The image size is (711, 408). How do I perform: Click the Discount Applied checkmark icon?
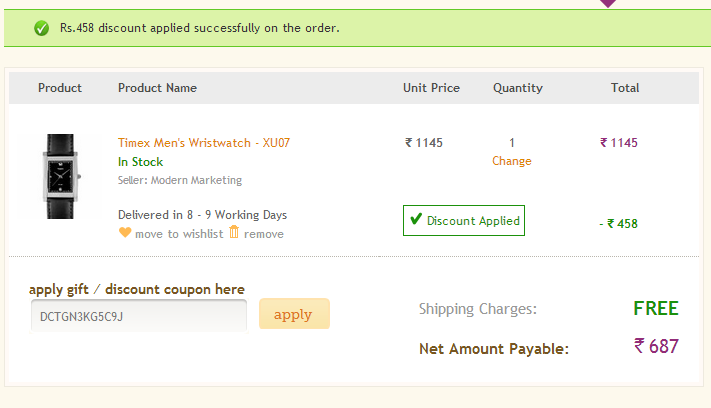416,219
